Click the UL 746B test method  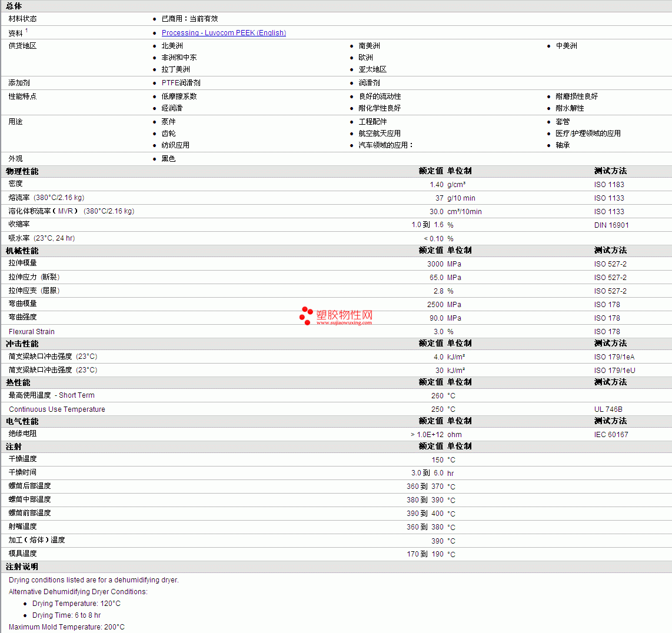608,409
